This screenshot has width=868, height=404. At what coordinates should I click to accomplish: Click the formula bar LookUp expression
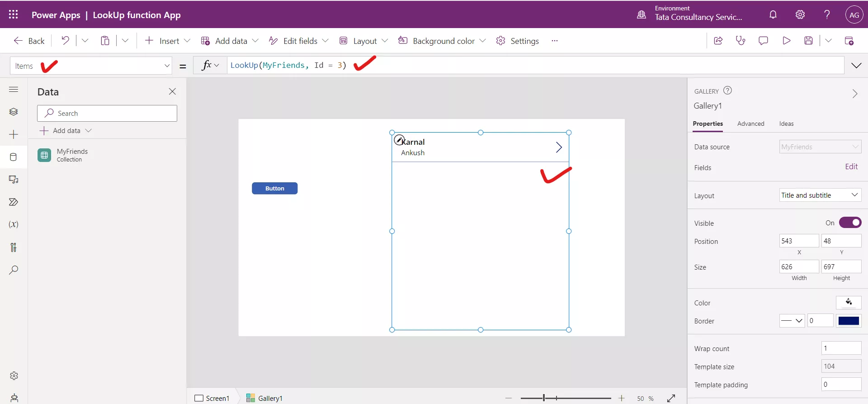(x=288, y=65)
